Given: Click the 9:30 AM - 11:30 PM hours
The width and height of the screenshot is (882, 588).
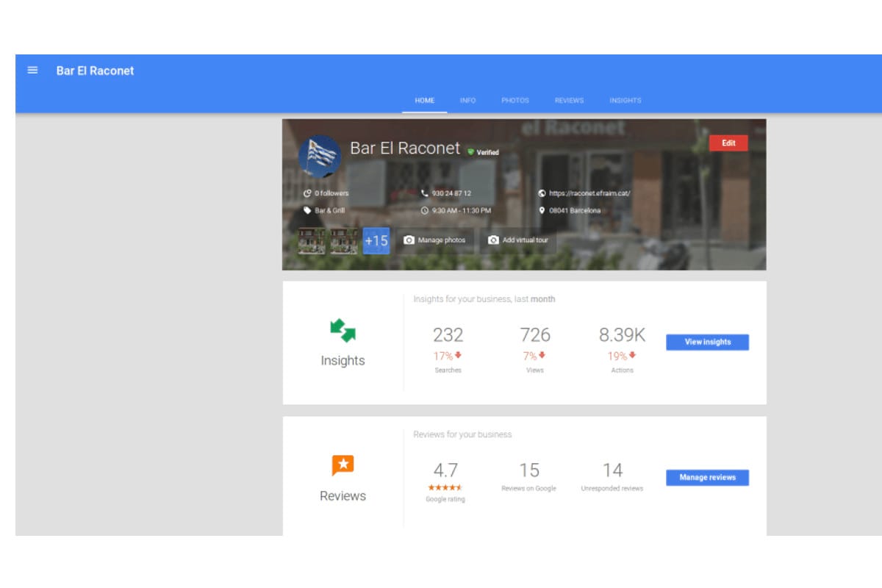Looking at the screenshot, I should coord(462,210).
